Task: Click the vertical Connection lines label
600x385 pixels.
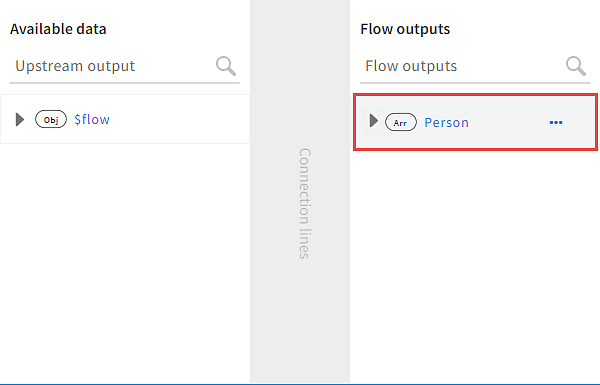Action: point(305,204)
